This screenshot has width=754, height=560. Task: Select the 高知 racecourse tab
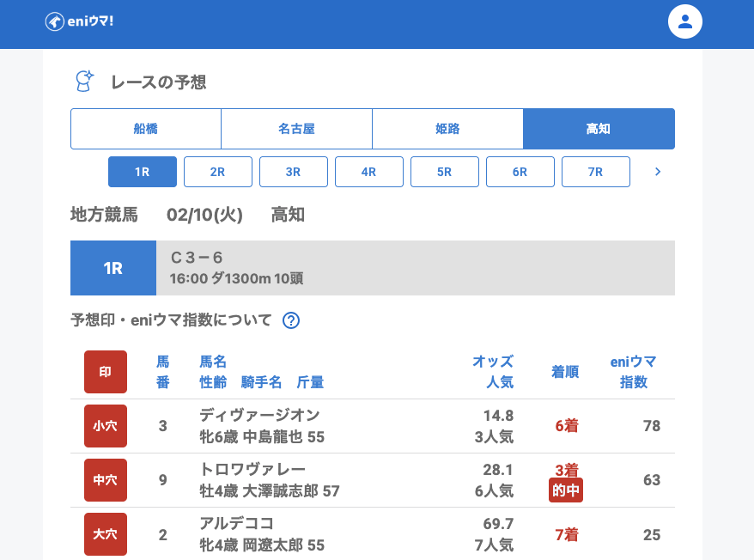(599, 129)
